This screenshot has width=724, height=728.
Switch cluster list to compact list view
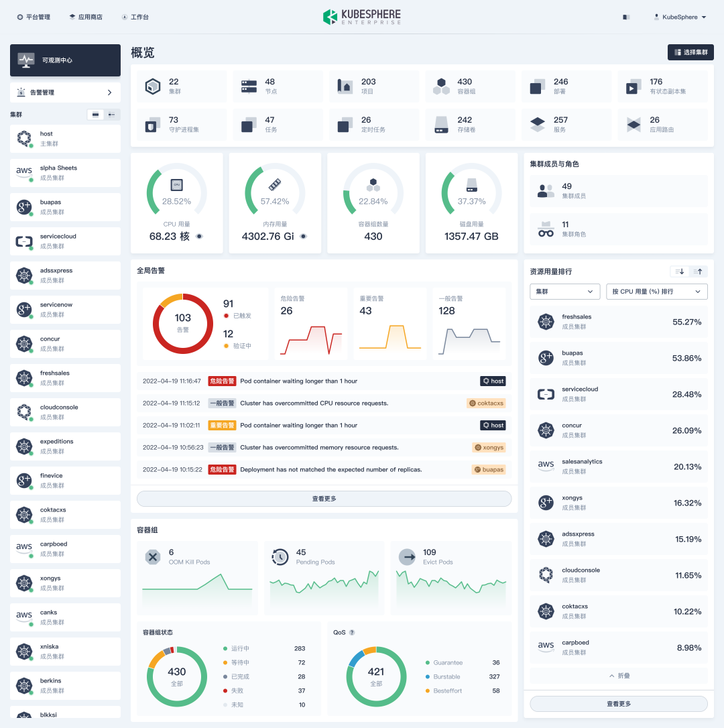[112, 115]
